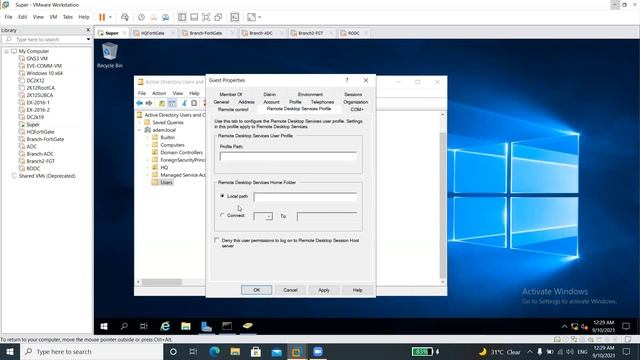Expand the Saved Queries tree node
The height and width of the screenshot is (360, 640).
pos(140,122)
